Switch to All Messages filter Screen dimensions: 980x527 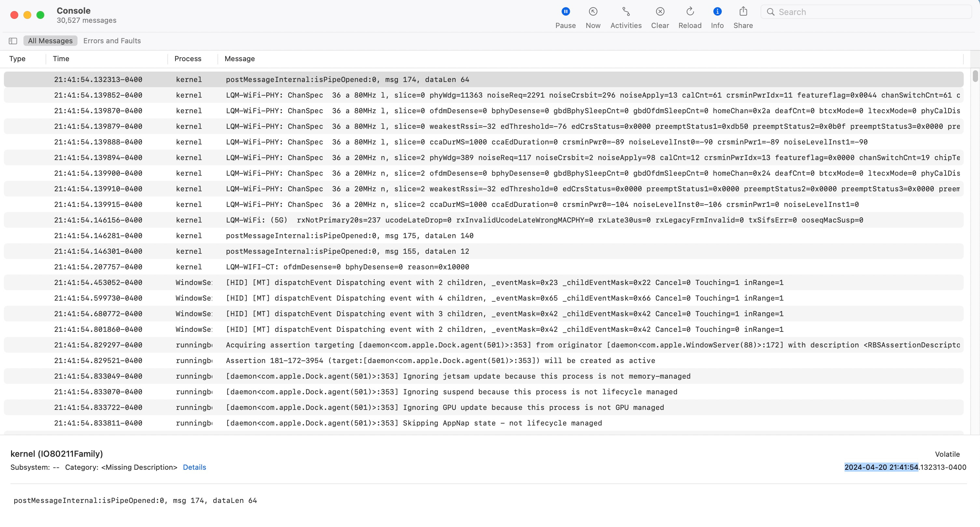point(50,41)
